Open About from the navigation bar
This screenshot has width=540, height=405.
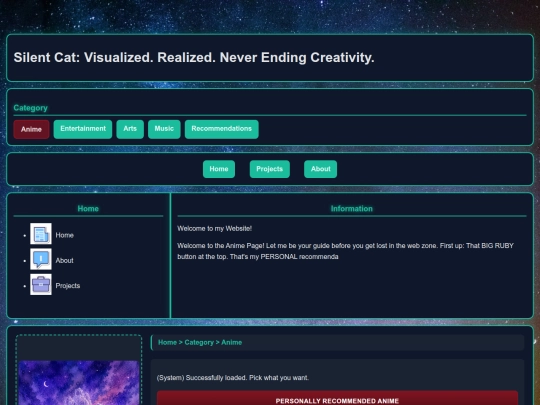coord(320,169)
